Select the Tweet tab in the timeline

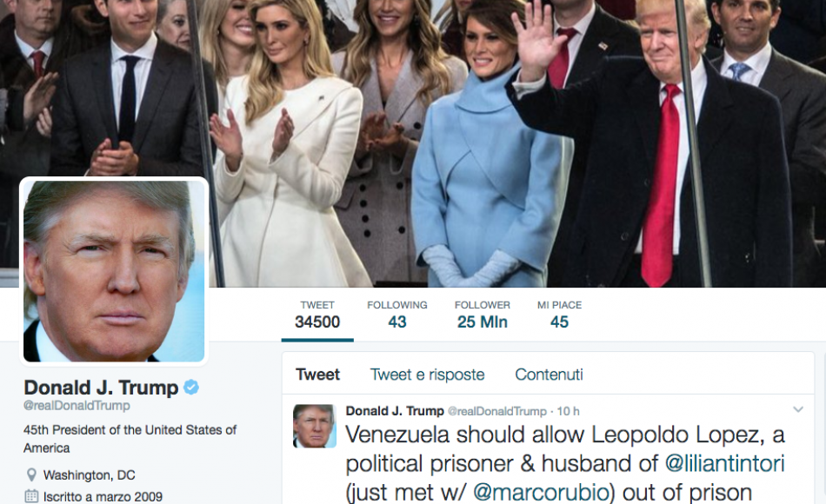pyautogui.click(x=317, y=375)
